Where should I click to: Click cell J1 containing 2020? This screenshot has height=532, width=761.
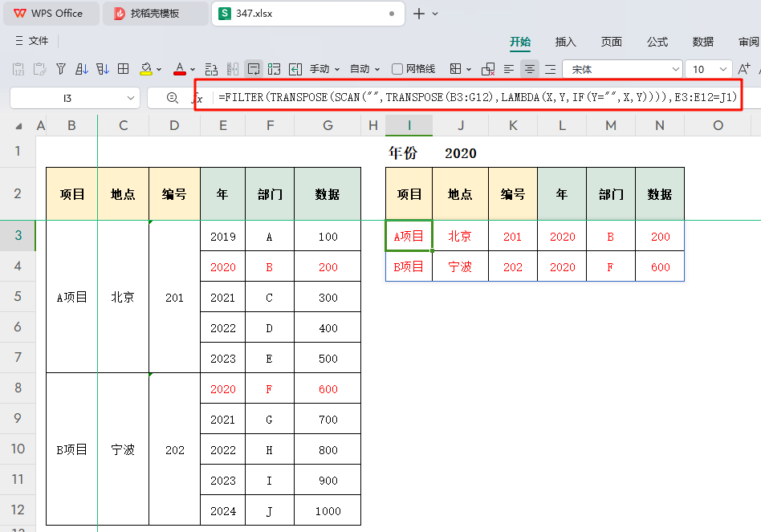point(461,153)
